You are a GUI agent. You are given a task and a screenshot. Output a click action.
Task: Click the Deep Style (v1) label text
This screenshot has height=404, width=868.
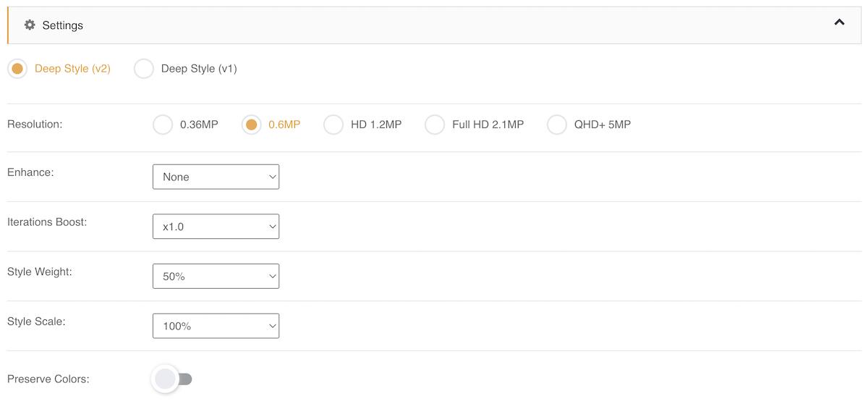[199, 69]
